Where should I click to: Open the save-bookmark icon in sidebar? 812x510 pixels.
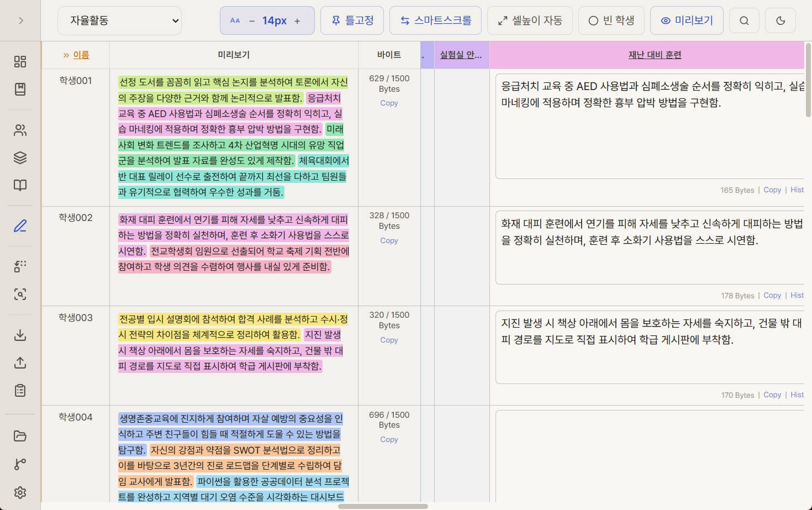pos(20,89)
